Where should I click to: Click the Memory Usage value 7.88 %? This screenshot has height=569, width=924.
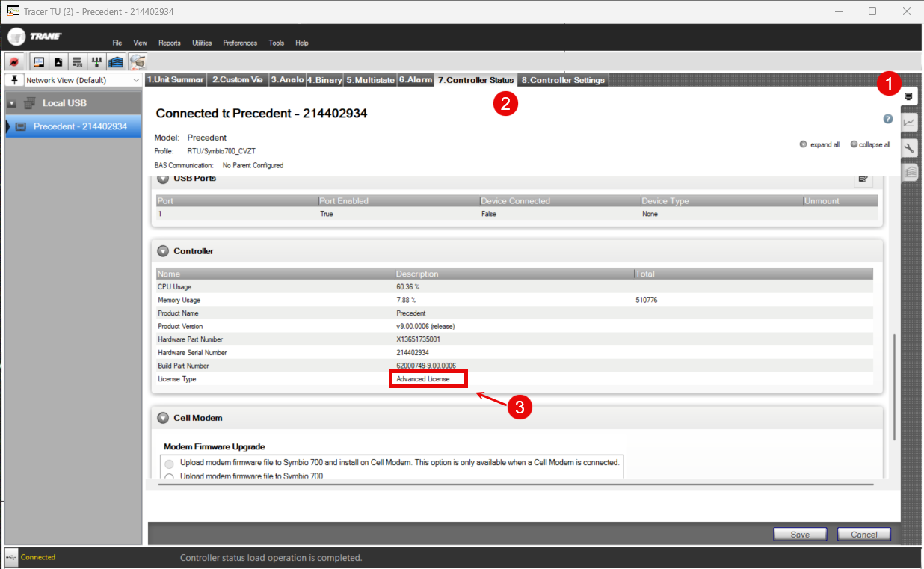(406, 300)
